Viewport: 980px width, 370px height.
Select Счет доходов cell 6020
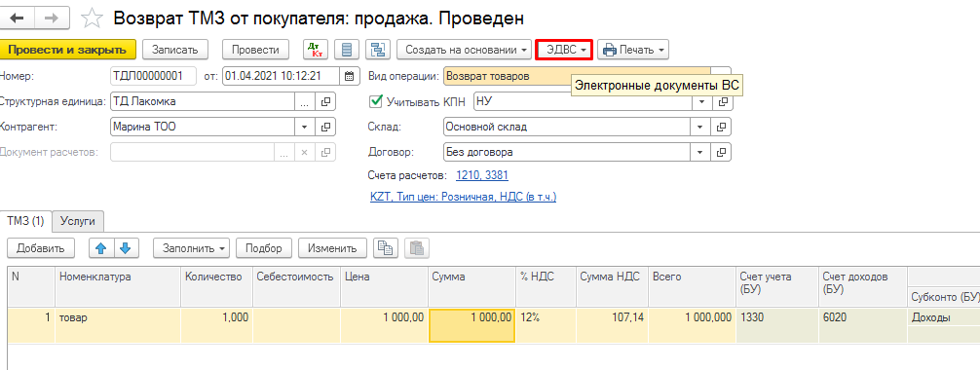coord(862,325)
